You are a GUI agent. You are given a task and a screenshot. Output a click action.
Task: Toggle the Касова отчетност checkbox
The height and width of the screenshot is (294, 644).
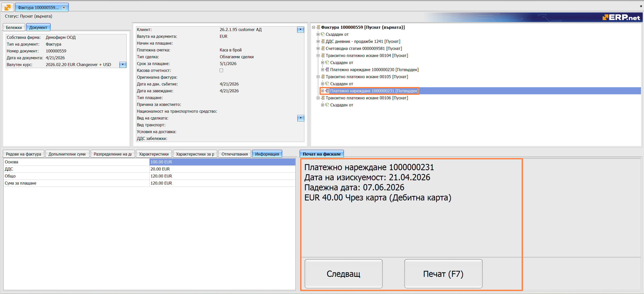(x=221, y=70)
